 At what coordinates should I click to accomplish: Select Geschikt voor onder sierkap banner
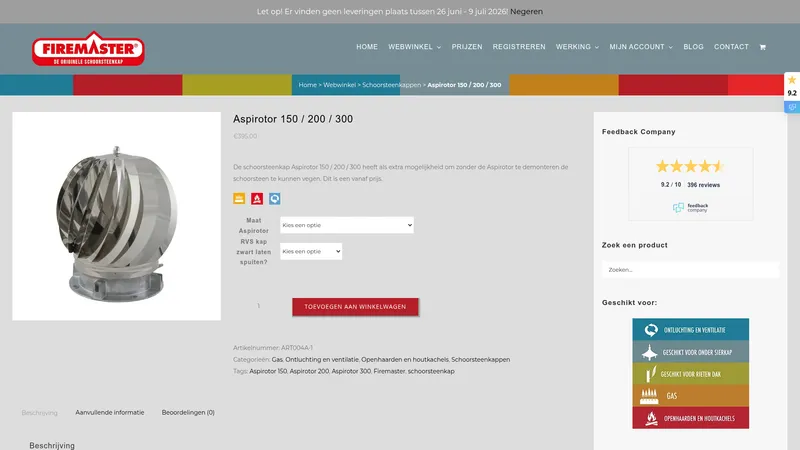690,352
